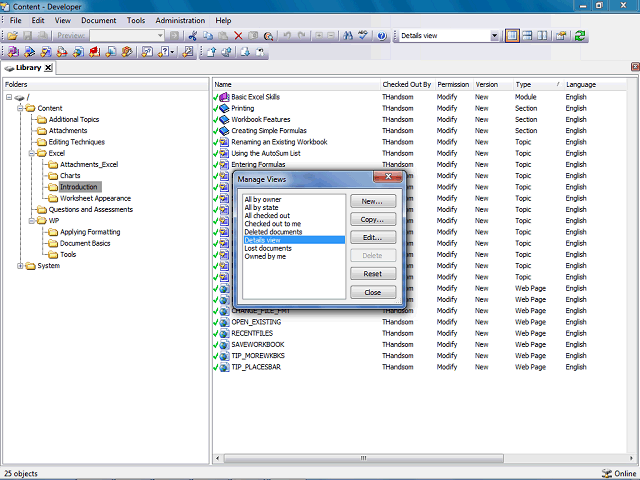640x480 pixels.
Task: Click Close button in Manage Views dialog
Action: [x=373, y=292]
